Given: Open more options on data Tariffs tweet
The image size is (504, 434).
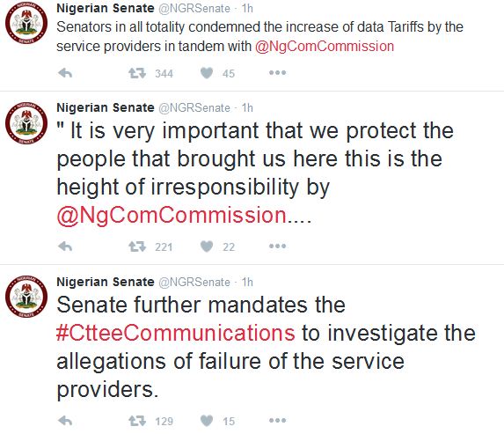Looking at the screenshot, I should (x=277, y=73).
